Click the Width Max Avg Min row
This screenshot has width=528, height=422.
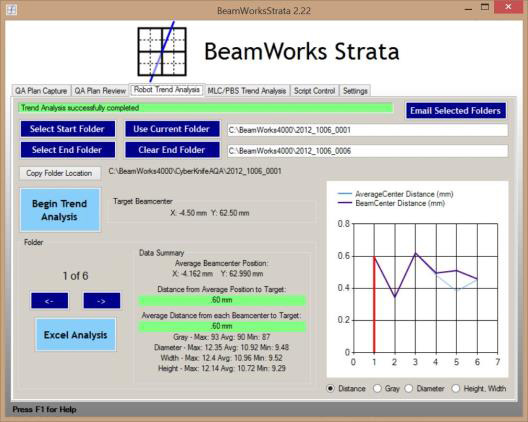[x=222, y=358]
